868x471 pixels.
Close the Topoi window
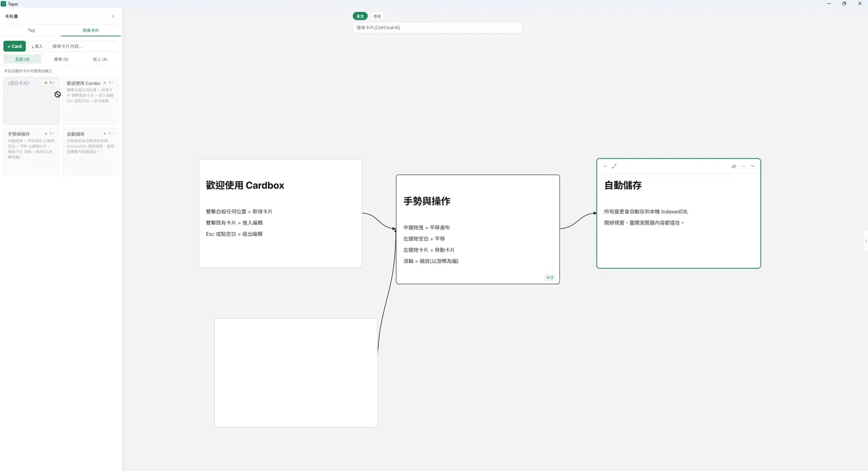point(860,4)
